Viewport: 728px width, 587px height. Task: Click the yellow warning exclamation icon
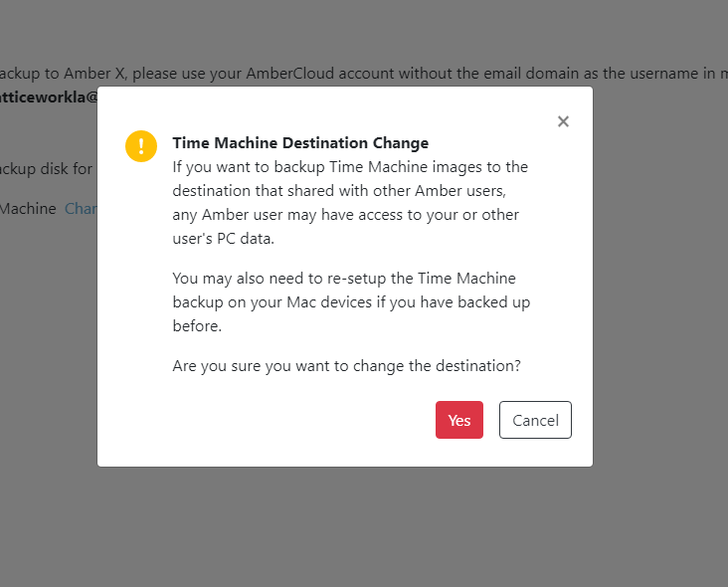[141, 146]
